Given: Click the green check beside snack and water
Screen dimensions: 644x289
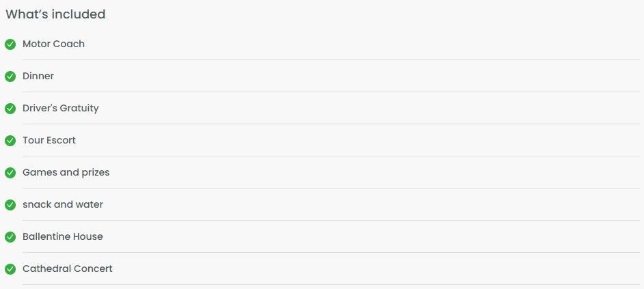Looking at the screenshot, I should point(10,205).
